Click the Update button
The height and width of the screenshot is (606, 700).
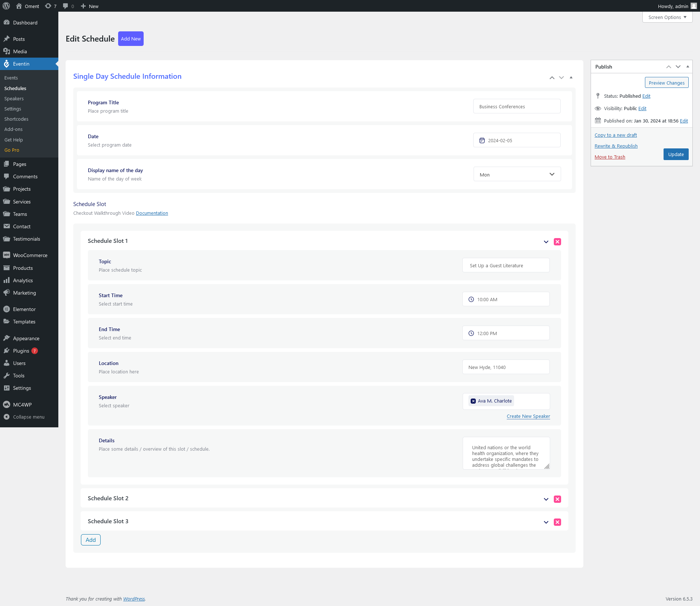tap(676, 154)
